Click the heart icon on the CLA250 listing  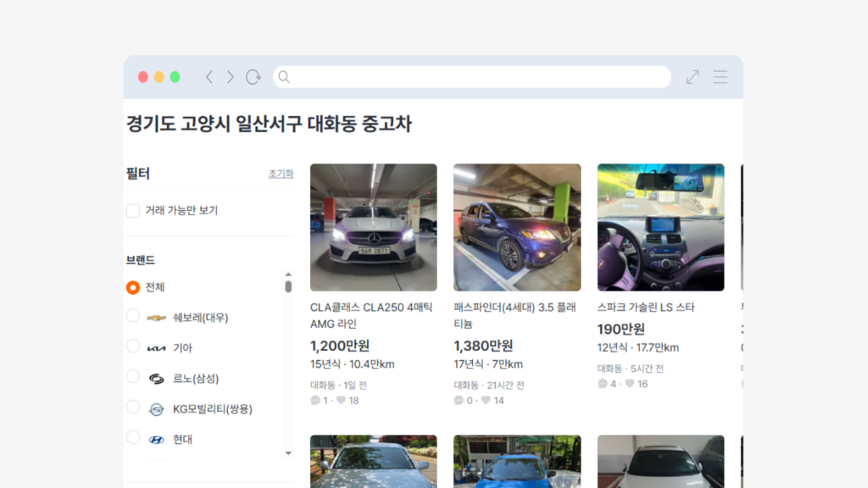click(x=341, y=400)
